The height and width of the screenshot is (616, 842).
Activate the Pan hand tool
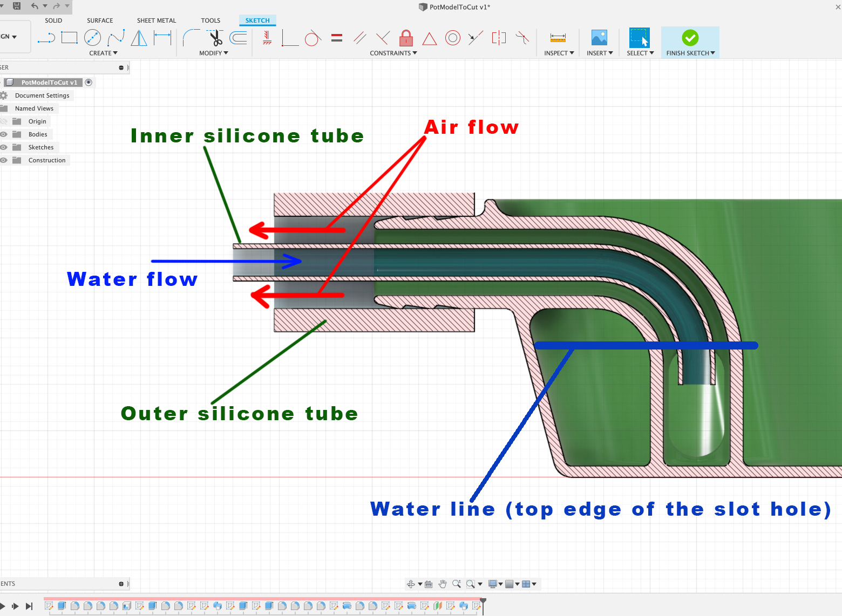pos(443,583)
